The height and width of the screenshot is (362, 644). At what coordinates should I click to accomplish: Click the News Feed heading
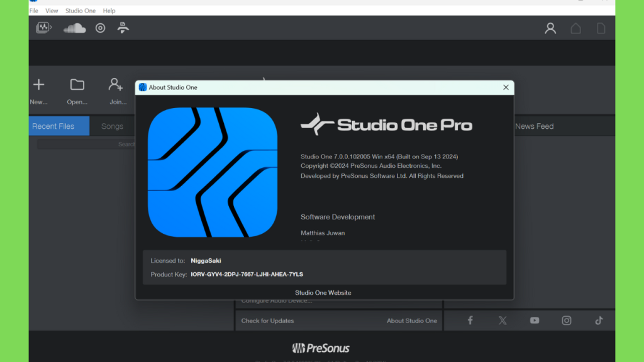tap(534, 126)
